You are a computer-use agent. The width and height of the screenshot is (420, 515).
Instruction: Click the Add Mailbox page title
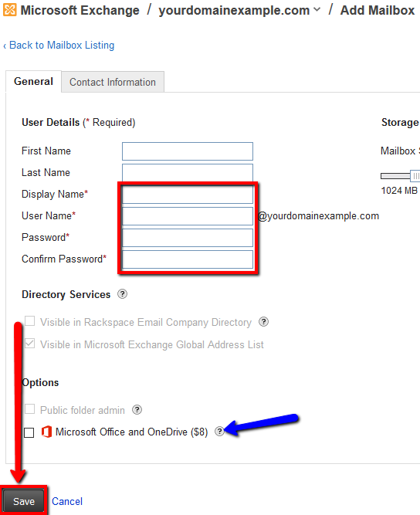(x=378, y=10)
